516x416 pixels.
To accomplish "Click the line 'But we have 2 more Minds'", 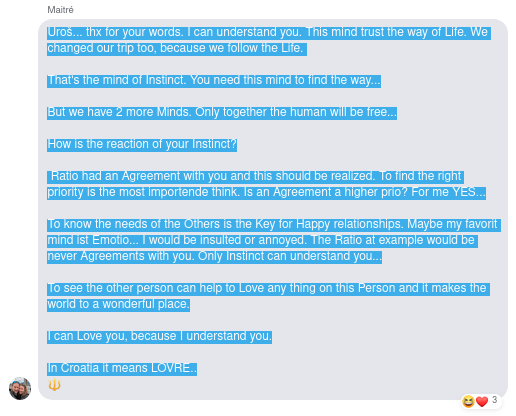I will tap(222, 112).
